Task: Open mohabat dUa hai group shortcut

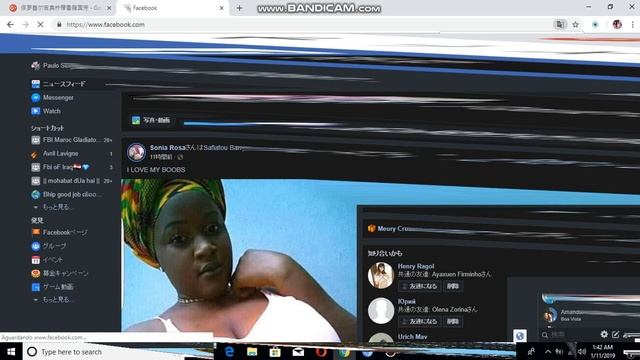Action: (x=71, y=180)
